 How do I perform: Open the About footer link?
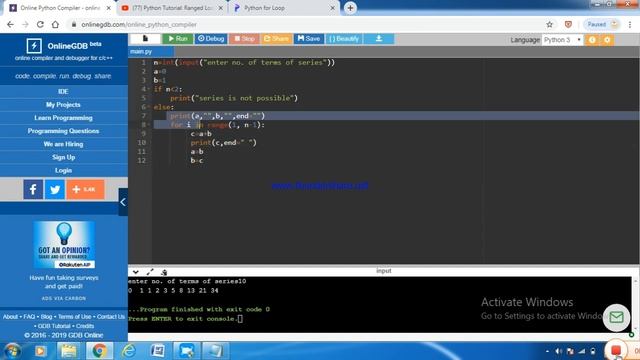10,317
